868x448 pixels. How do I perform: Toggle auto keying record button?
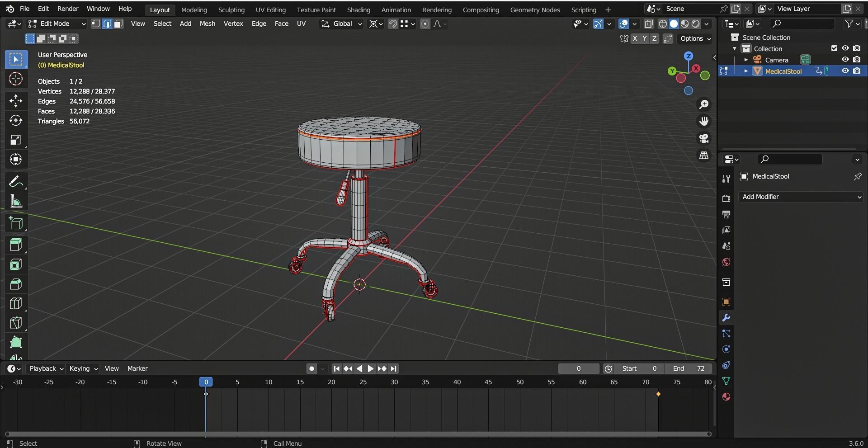click(311, 369)
